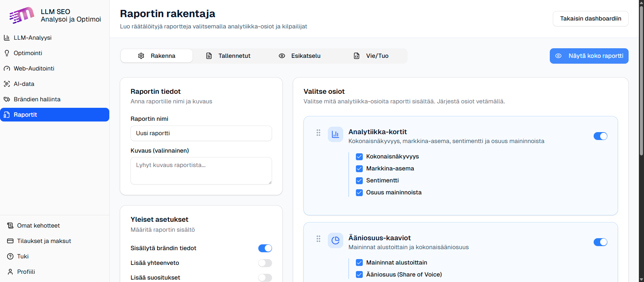
Task: Click the Brändien hallinta tag icon
Action: (7, 99)
